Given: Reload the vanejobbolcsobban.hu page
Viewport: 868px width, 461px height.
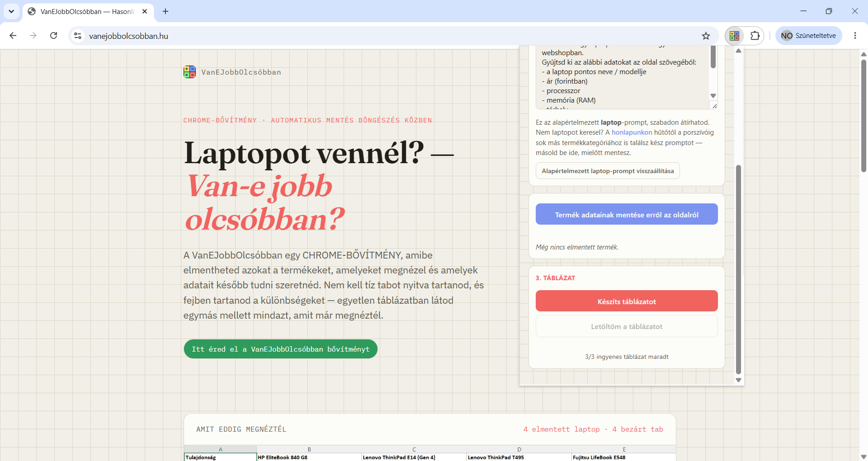Looking at the screenshot, I should click(53, 36).
